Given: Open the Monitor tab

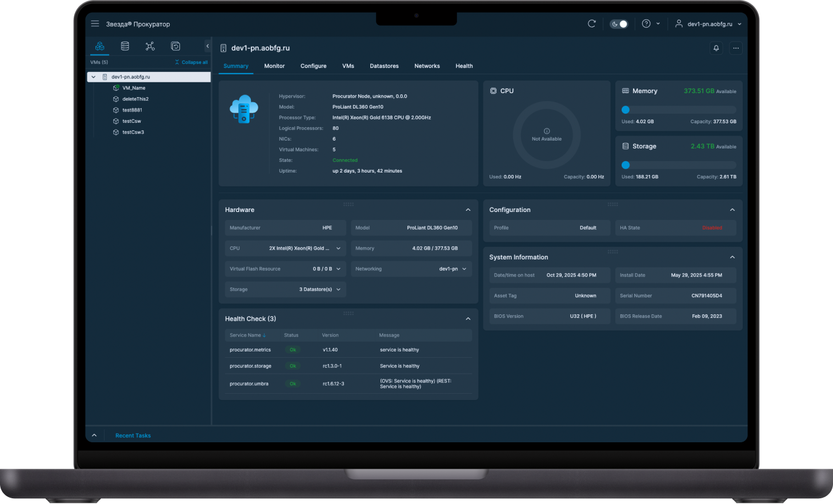Looking at the screenshot, I should coord(274,66).
